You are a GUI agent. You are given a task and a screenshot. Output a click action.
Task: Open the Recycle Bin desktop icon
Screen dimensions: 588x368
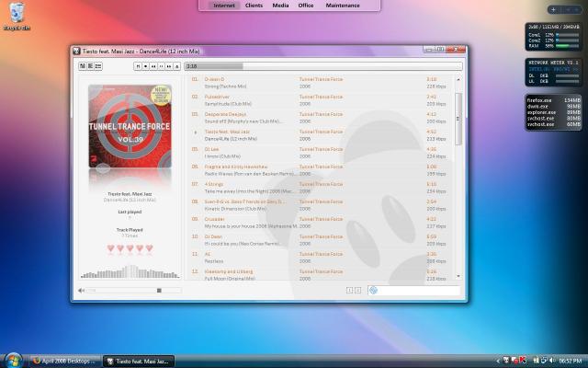(17, 17)
